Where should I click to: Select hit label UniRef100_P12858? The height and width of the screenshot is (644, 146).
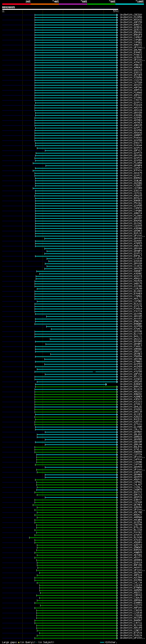pos(131,17)
